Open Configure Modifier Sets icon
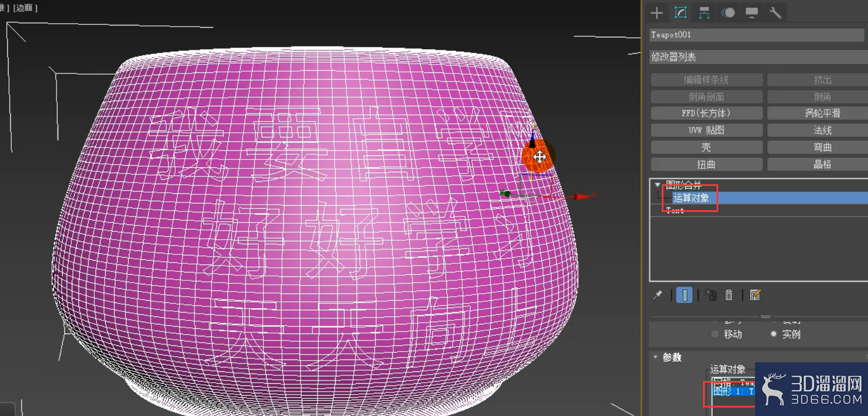 pos(755,295)
